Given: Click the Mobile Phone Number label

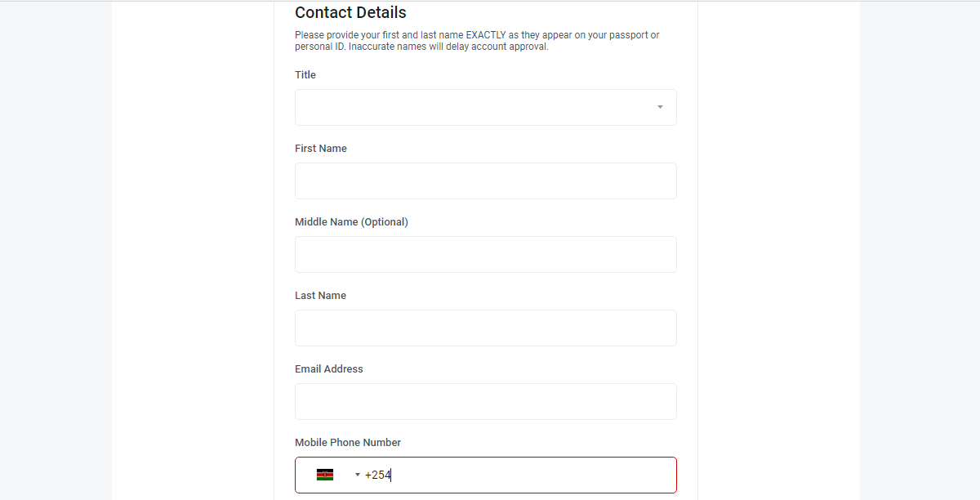Looking at the screenshot, I should click(x=348, y=442).
